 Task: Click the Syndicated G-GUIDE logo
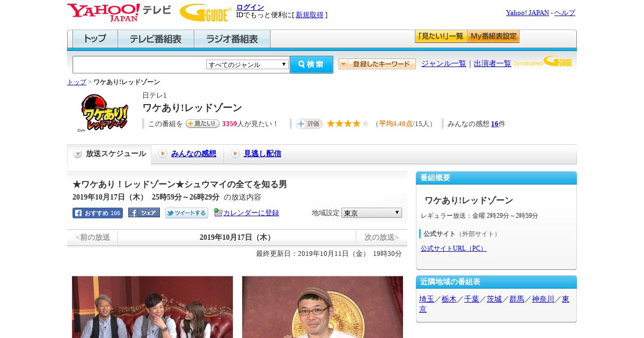(x=543, y=62)
